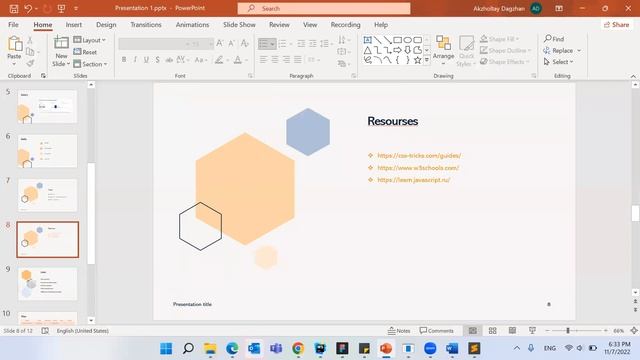Click the Windows Start button
The image size is (640, 360).
click(166, 348)
